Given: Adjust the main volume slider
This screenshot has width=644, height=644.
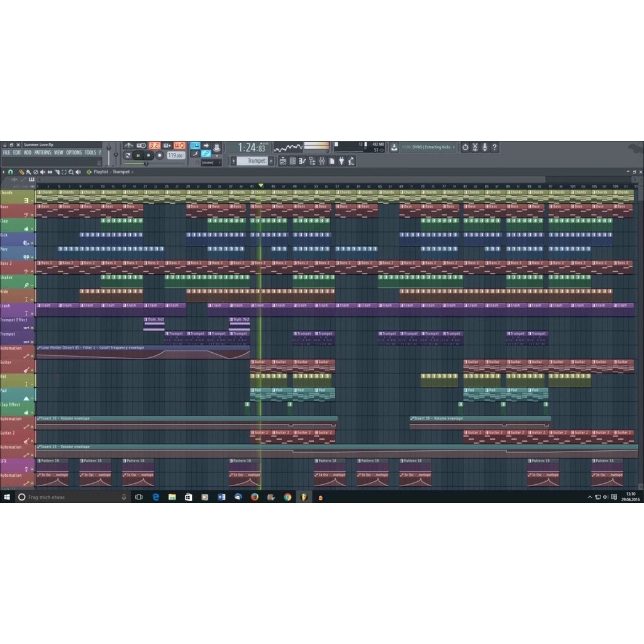Looking at the screenshot, I should (108, 154).
